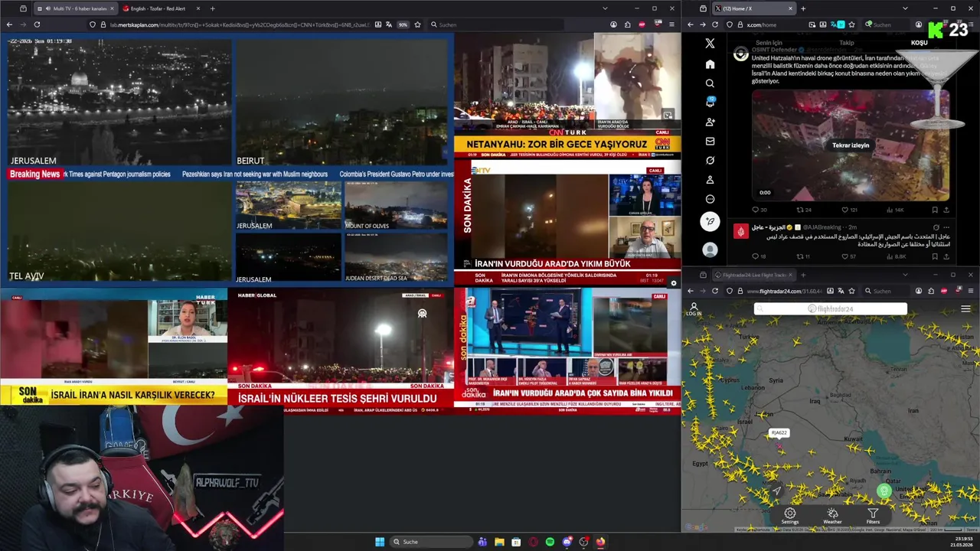Open X account avatar at sidebar bottom
The width and height of the screenshot is (980, 551).
[x=710, y=249]
